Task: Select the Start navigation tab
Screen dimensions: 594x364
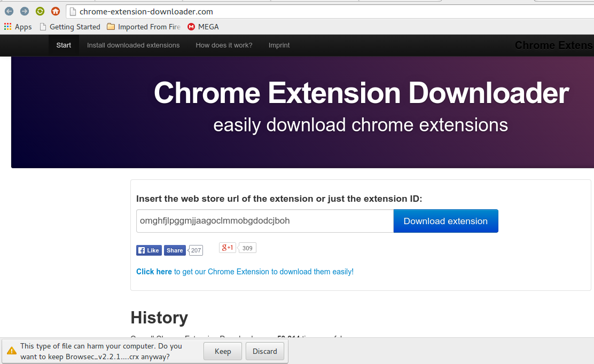Action: pos(64,45)
